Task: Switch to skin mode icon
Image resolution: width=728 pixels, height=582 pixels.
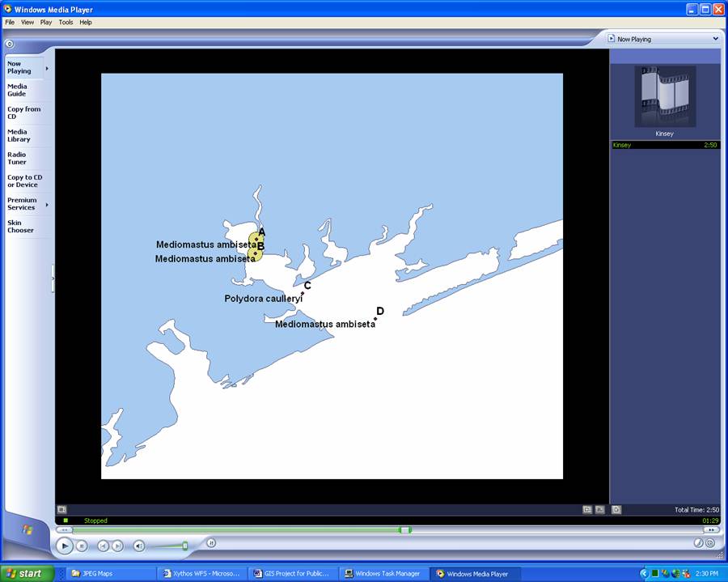Action: (709, 543)
